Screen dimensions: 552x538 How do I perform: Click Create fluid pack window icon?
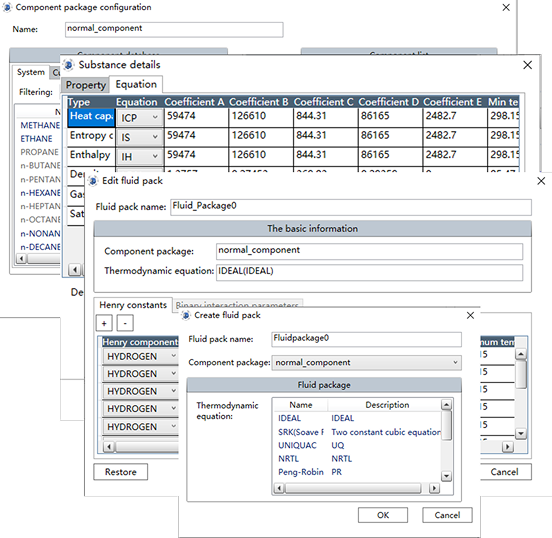tap(186, 315)
